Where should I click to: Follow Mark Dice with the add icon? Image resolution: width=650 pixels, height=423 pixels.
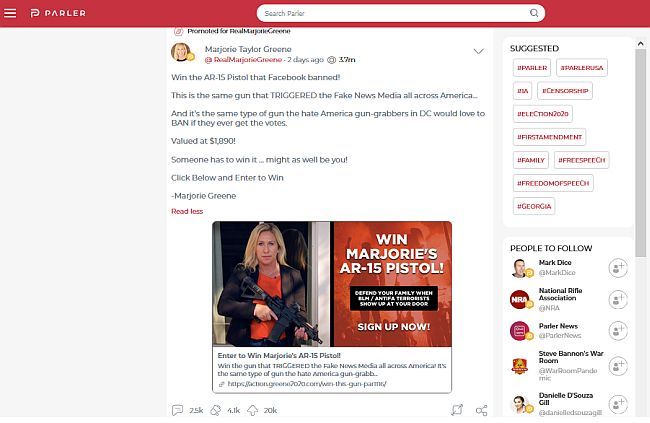click(618, 267)
